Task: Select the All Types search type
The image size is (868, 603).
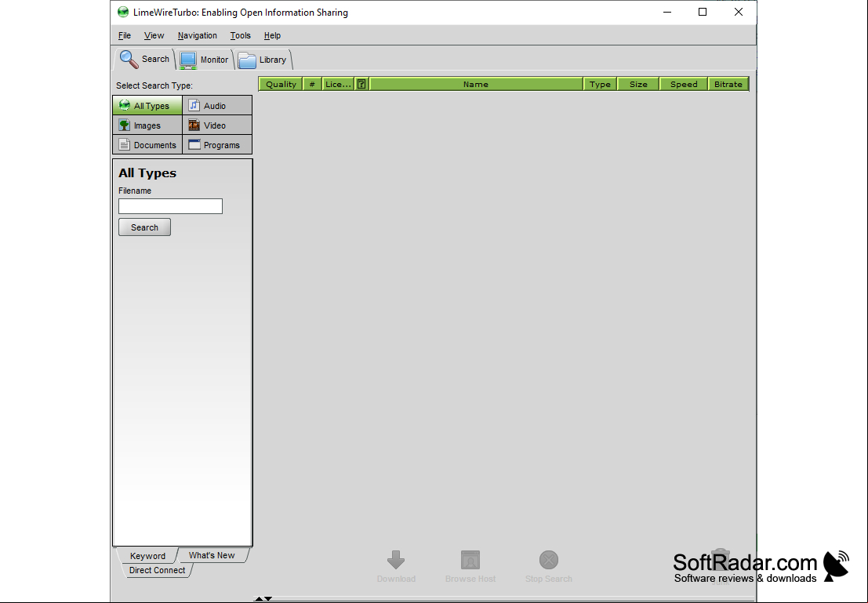Action: [147, 105]
